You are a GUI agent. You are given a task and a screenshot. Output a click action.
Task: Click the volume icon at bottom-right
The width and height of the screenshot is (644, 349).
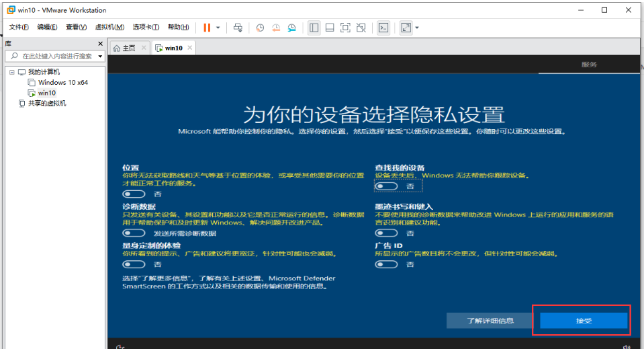point(627,346)
